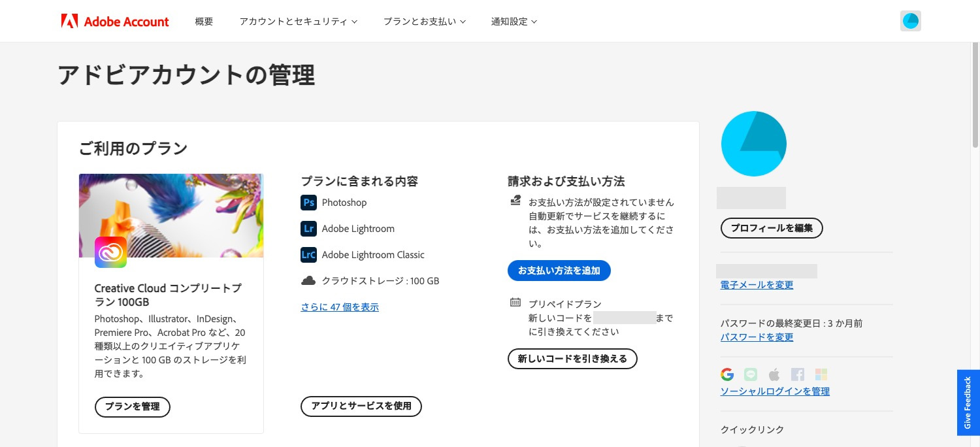Click the プランを管理 button
980x447 pixels.
[x=133, y=406]
